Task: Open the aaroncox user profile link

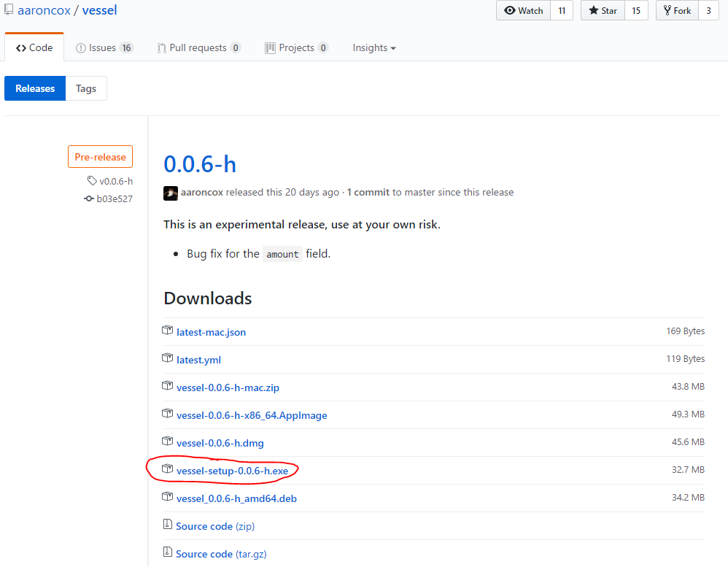Action: tap(44, 10)
